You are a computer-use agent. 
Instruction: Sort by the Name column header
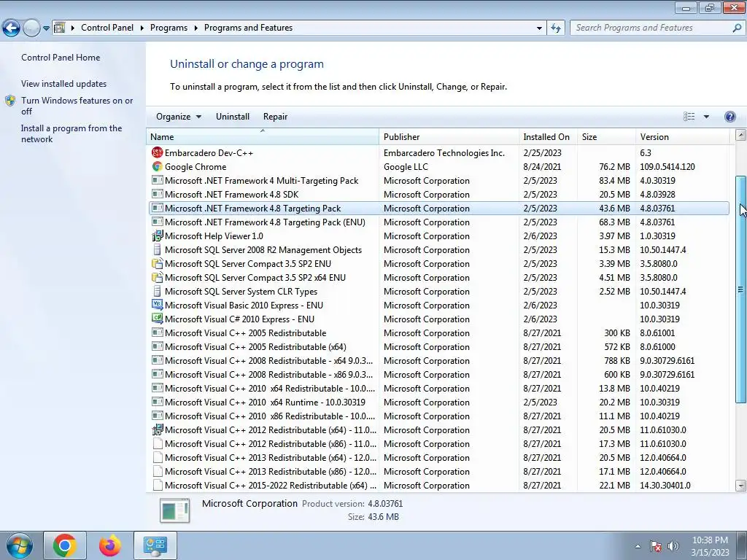pyautogui.click(x=263, y=136)
